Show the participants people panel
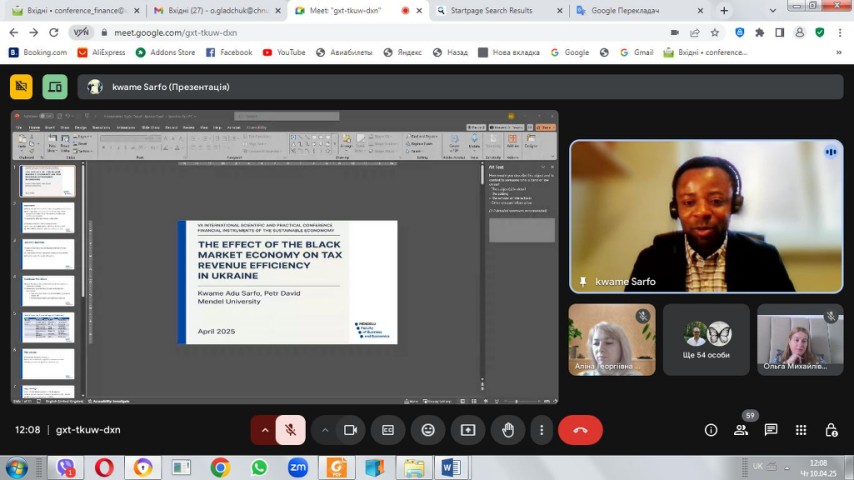This screenshot has width=854, height=480. (741, 430)
